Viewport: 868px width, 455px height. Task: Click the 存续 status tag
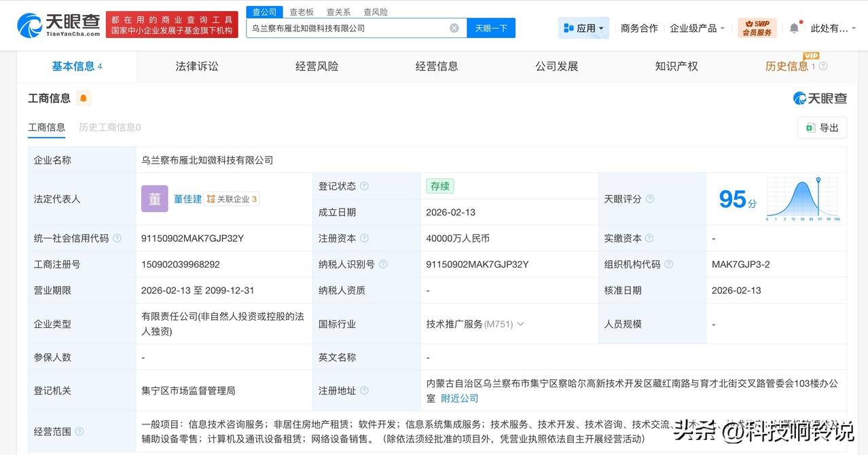440,186
